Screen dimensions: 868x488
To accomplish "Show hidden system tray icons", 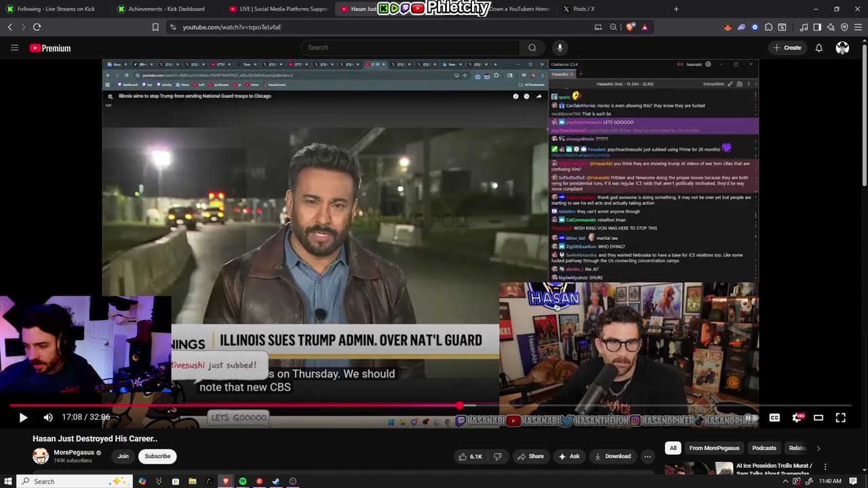I will click(785, 481).
